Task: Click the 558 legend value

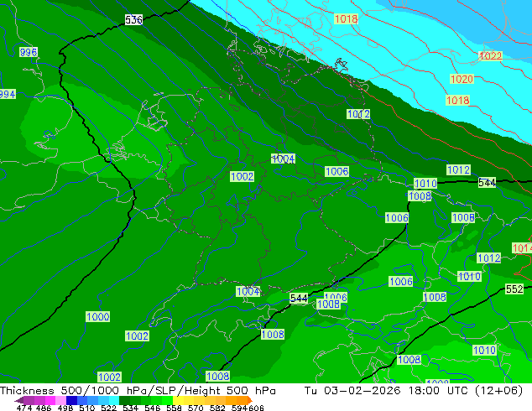Action: tap(174, 408)
